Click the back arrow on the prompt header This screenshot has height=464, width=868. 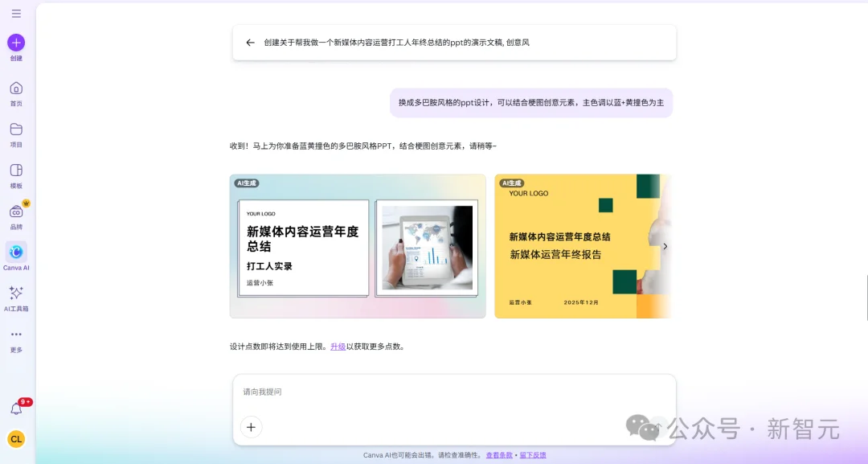[x=250, y=42]
